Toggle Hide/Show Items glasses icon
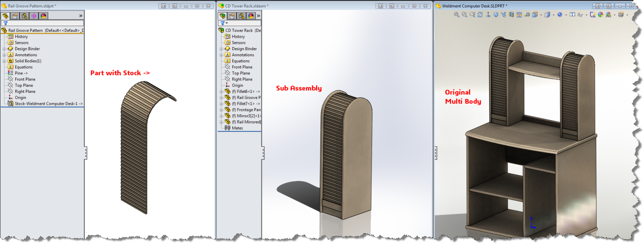The image size is (644, 244). pyautogui.click(x=580, y=14)
